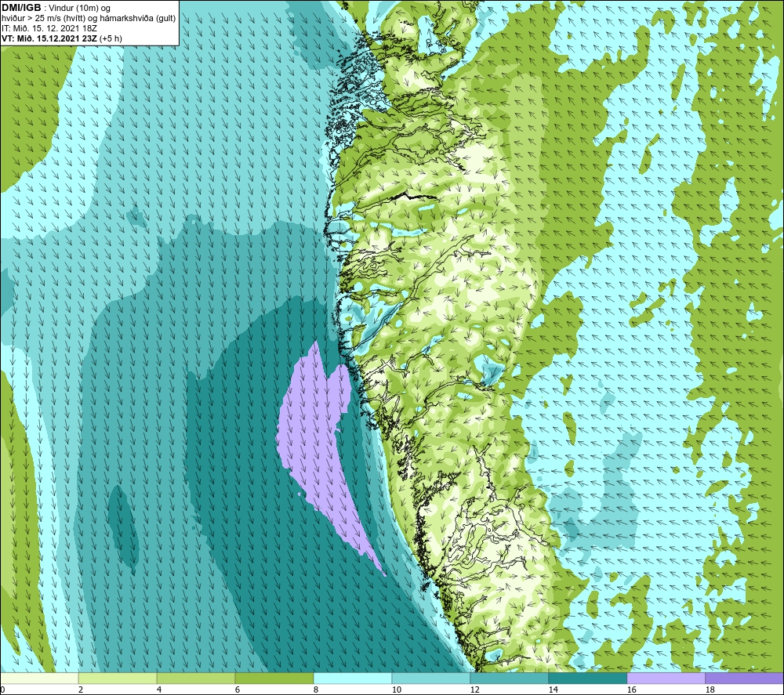Click the scale label "8"
This screenshot has width=784, height=695.
point(316,690)
